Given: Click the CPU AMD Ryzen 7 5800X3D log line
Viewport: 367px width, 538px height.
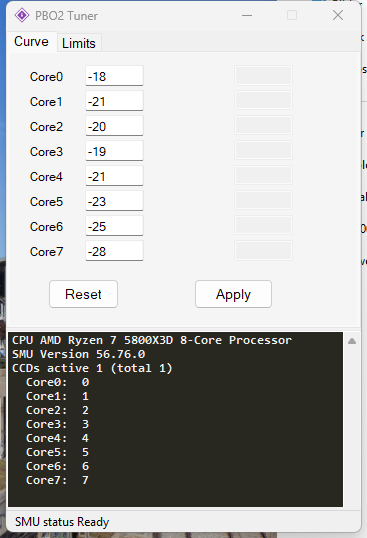Looking at the screenshot, I should coord(152,340).
